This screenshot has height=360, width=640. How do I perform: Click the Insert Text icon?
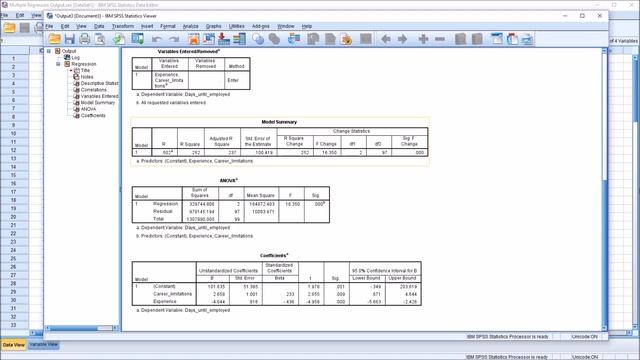(x=527, y=39)
